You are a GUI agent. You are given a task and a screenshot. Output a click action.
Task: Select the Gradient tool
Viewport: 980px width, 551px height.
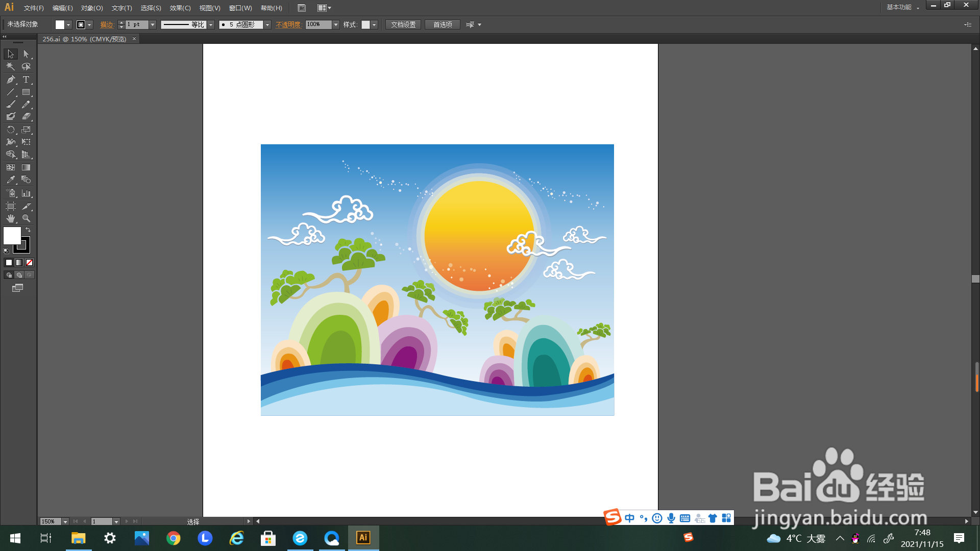[x=26, y=167]
